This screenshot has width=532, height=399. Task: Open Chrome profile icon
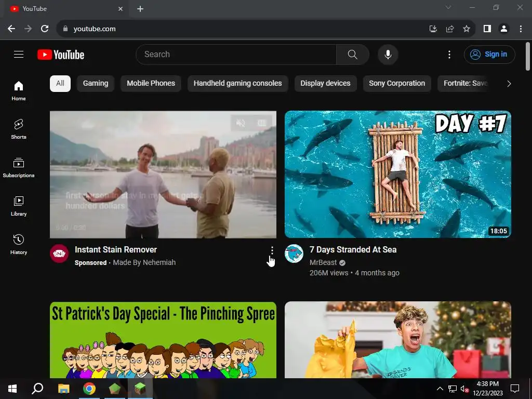(504, 29)
